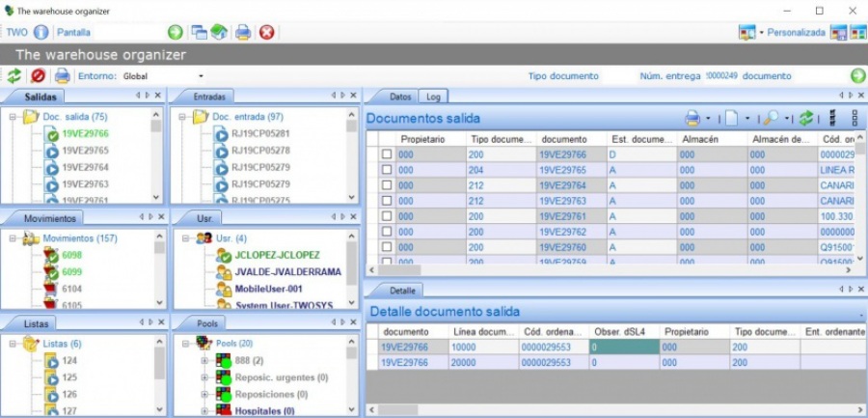The image size is (868, 418).
Task: Click the red stop icon beside refresh
Action: click(38, 76)
